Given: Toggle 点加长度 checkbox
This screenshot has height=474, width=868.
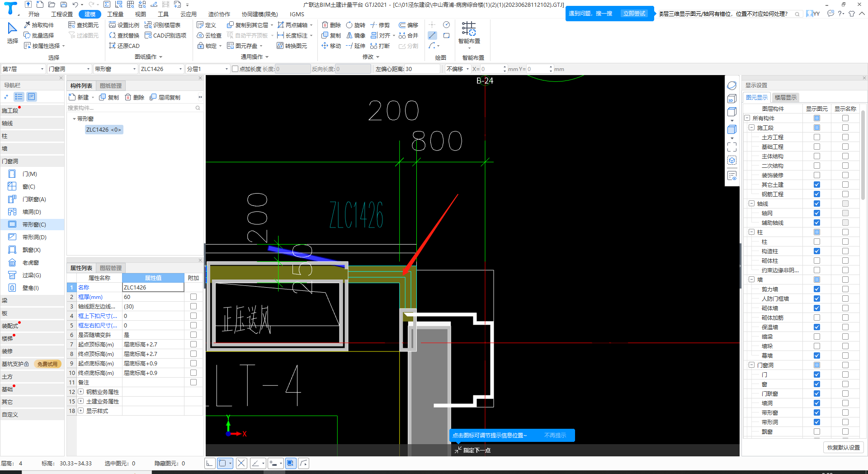Looking at the screenshot, I should (x=235, y=69).
